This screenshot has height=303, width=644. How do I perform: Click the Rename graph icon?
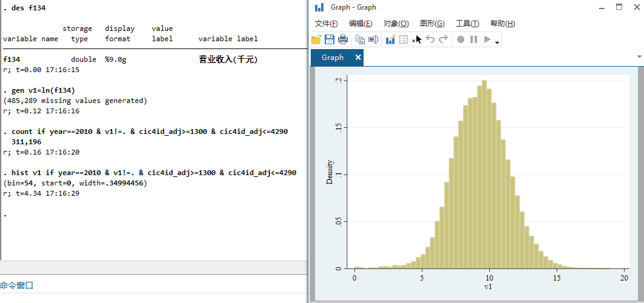pos(373,39)
